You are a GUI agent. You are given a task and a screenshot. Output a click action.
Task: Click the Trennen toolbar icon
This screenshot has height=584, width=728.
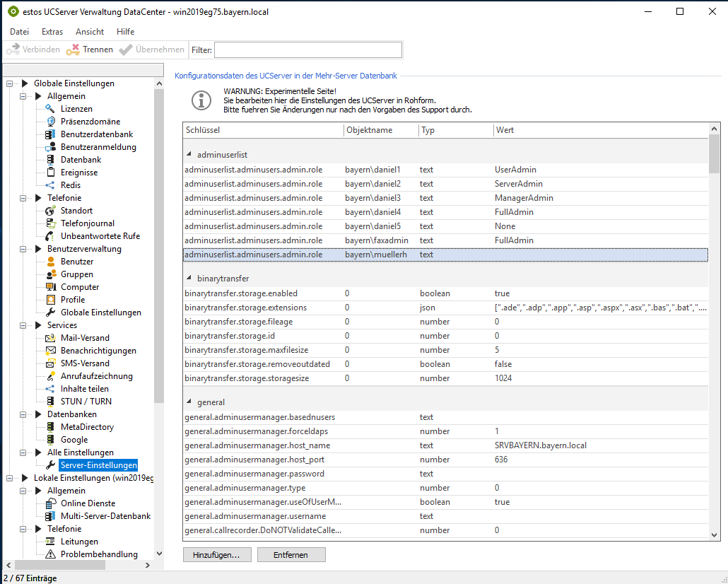(x=73, y=49)
